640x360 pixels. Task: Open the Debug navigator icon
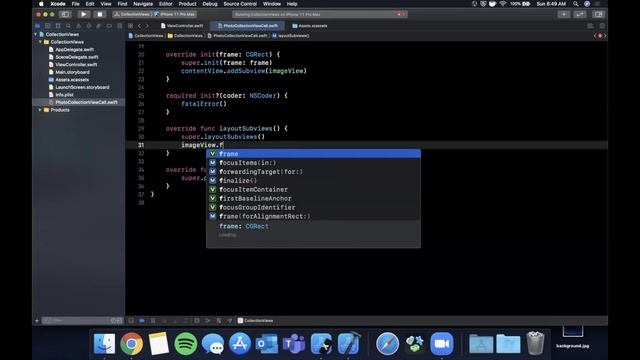coord(99,26)
